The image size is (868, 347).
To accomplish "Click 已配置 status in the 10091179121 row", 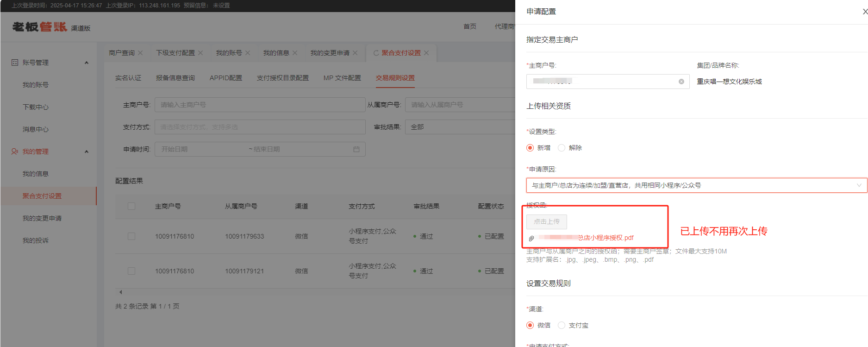I will (494, 271).
